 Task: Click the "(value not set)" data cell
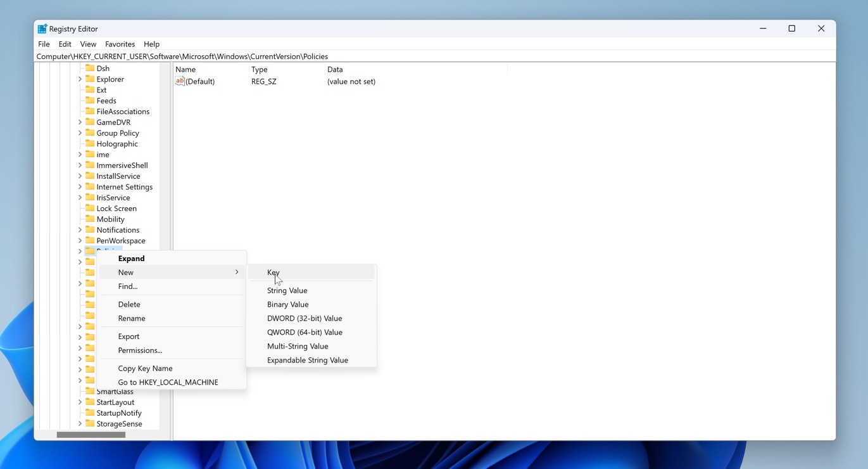351,81
